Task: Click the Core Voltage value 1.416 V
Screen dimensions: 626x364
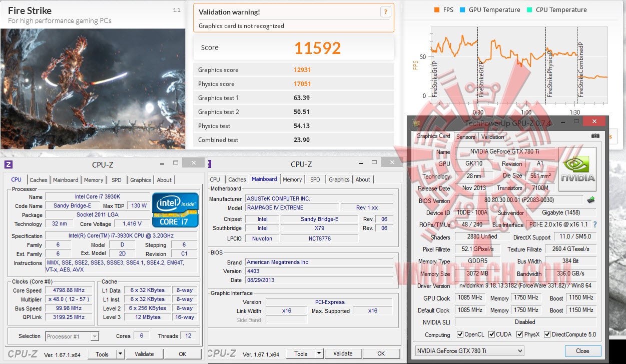Action: (132, 224)
